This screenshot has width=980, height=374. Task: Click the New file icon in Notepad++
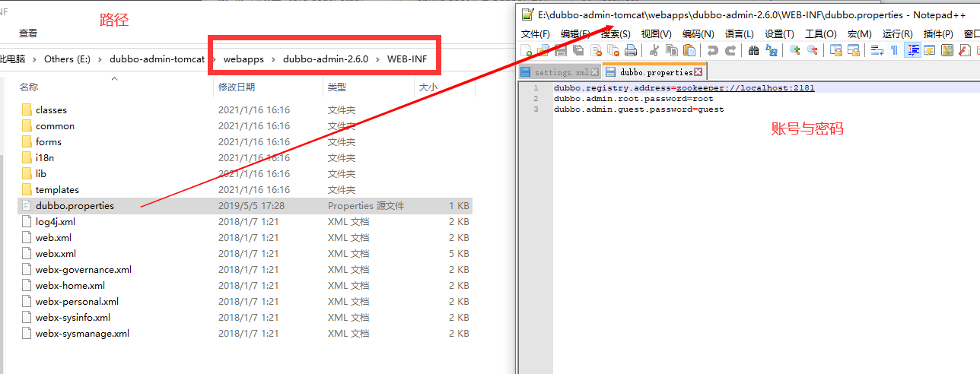[527, 51]
